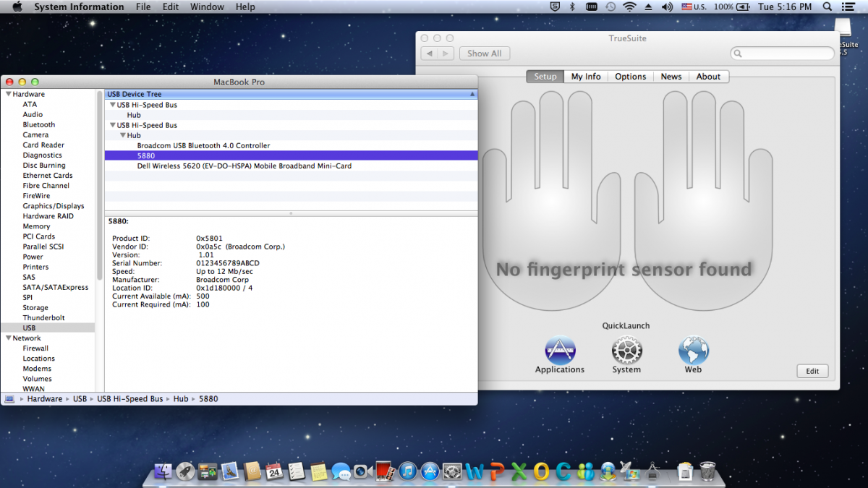The width and height of the screenshot is (868, 488).
Task: Switch to the My Info tab
Action: point(586,77)
